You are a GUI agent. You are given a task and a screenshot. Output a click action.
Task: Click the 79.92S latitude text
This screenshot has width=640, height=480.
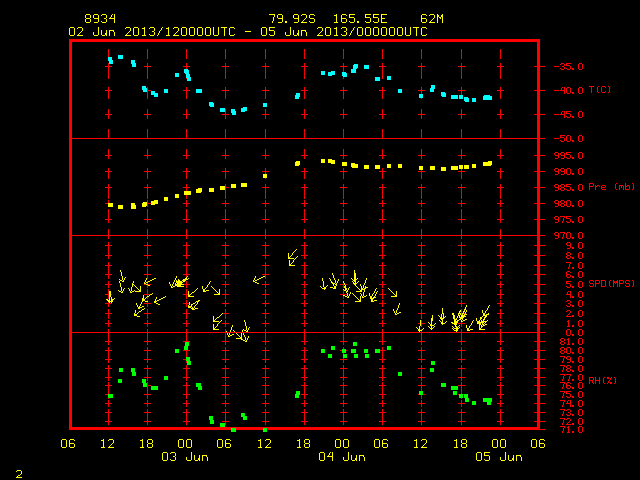point(292,19)
